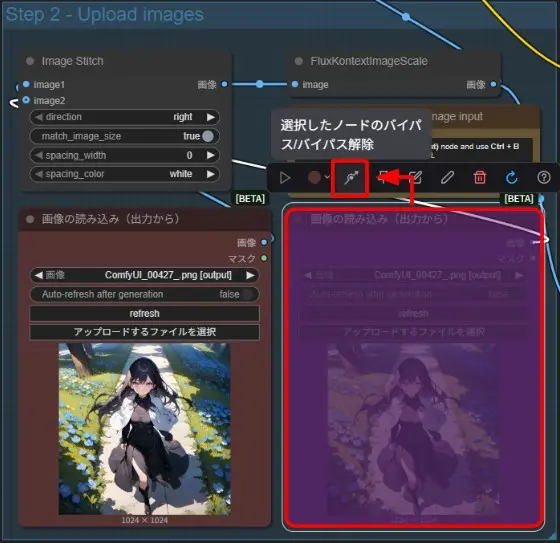The height and width of the screenshot is (543, 560).
Task: Collapse the left 画像の読み込み node dot
Action: pyautogui.click(x=30, y=219)
